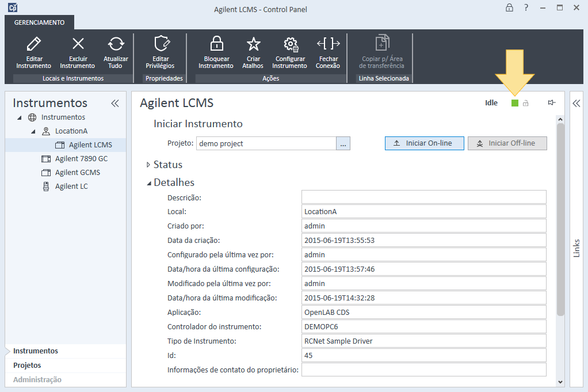Viewport: 588px width, 392px height.
Task: Open Editar Privilégios shield icon
Action: point(162,44)
